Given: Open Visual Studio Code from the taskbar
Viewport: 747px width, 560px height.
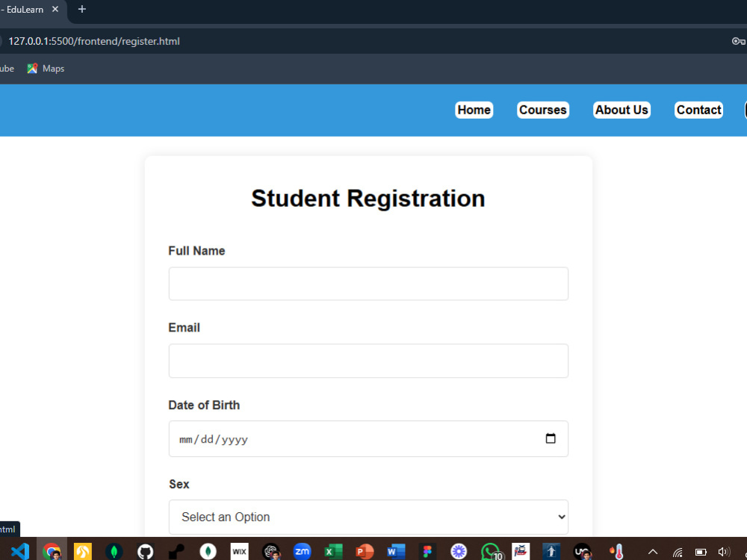Looking at the screenshot, I should pyautogui.click(x=20, y=552).
